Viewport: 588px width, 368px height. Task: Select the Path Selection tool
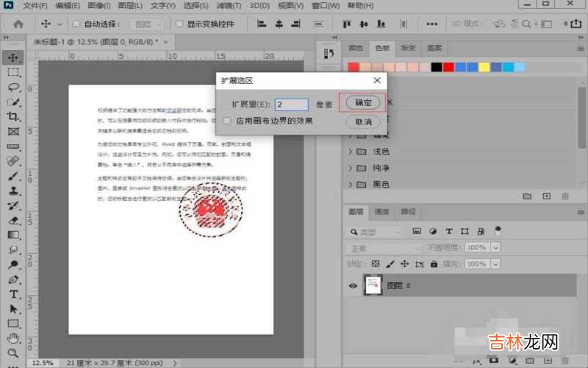(x=13, y=308)
